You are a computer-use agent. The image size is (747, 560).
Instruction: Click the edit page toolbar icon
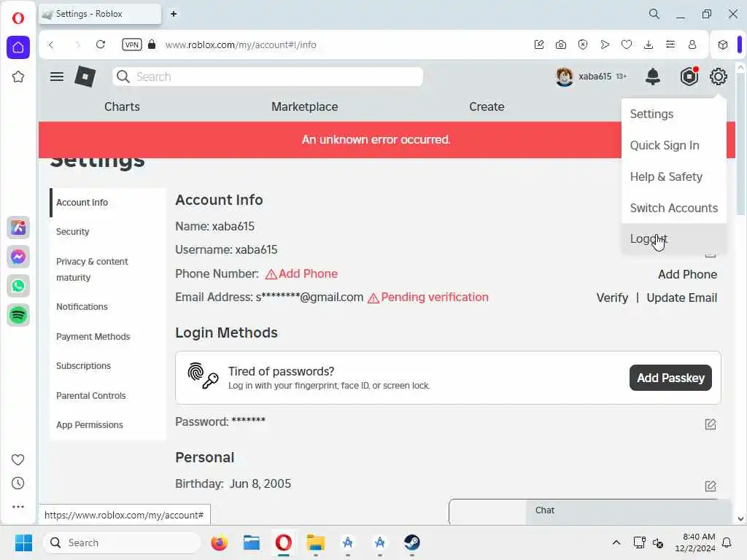[x=539, y=44]
